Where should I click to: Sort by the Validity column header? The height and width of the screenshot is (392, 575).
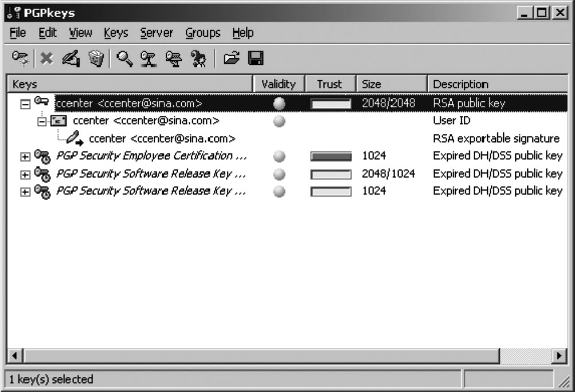pos(279,84)
